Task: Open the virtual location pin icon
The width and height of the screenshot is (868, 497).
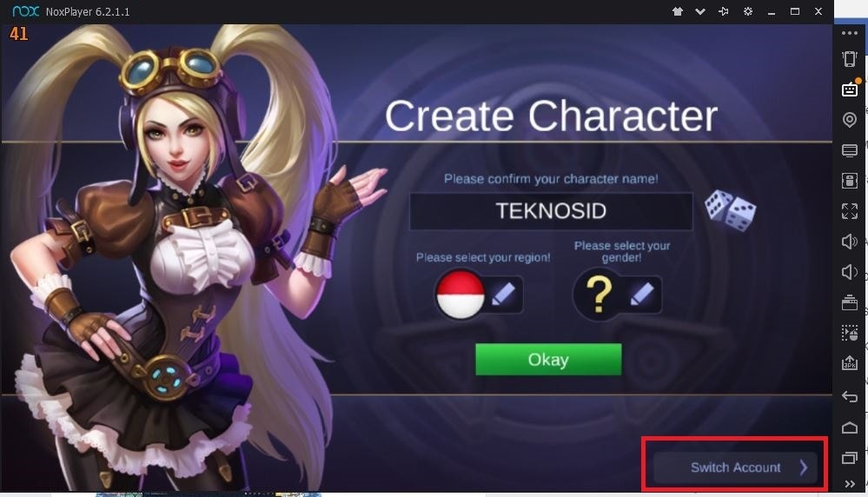Action: coord(850,120)
